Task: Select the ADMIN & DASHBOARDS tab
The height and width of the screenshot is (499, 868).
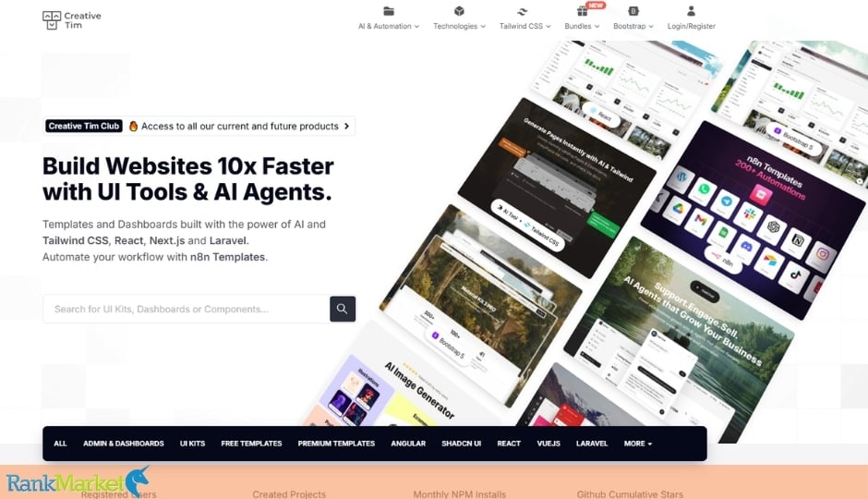Action: [x=124, y=444]
